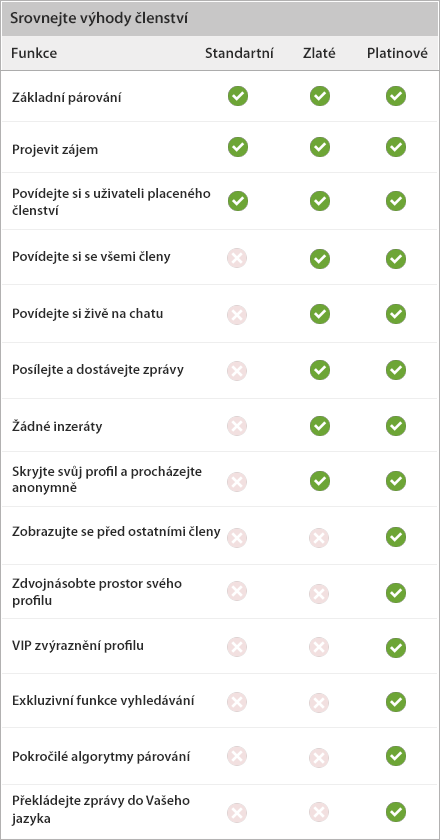Click Platinové check for Pokročilé algorytmy párování
The width and height of the screenshot is (440, 840).
point(396,756)
